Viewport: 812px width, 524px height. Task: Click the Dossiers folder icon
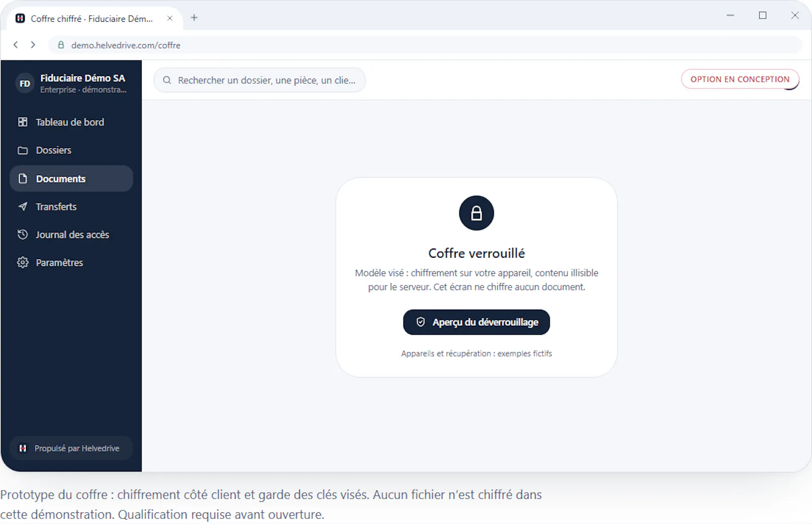point(23,150)
